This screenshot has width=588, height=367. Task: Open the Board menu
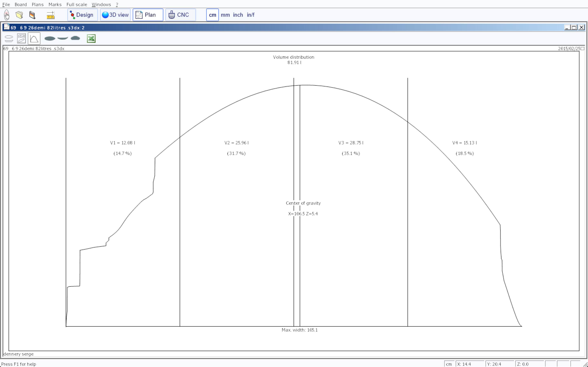(x=20, y=4)
